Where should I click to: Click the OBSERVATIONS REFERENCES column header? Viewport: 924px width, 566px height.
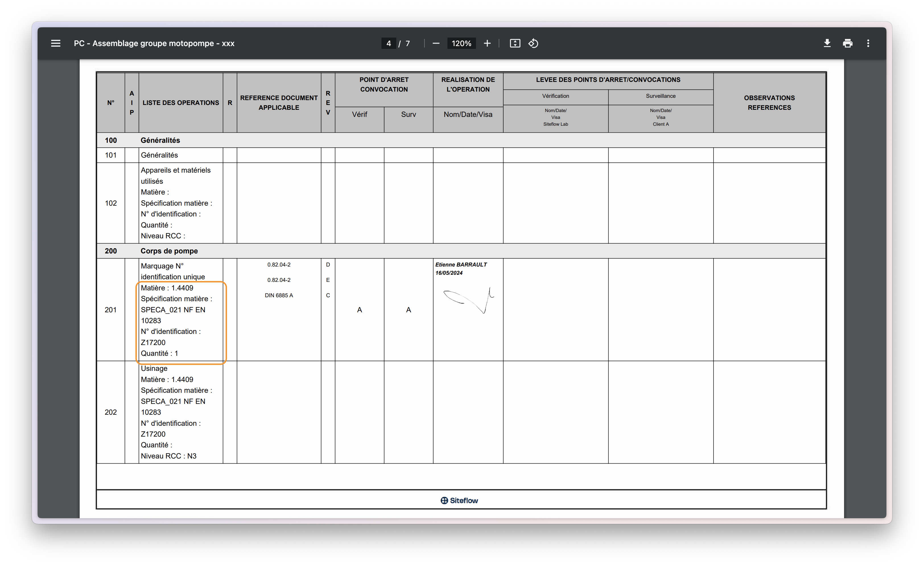click(769, 103)
